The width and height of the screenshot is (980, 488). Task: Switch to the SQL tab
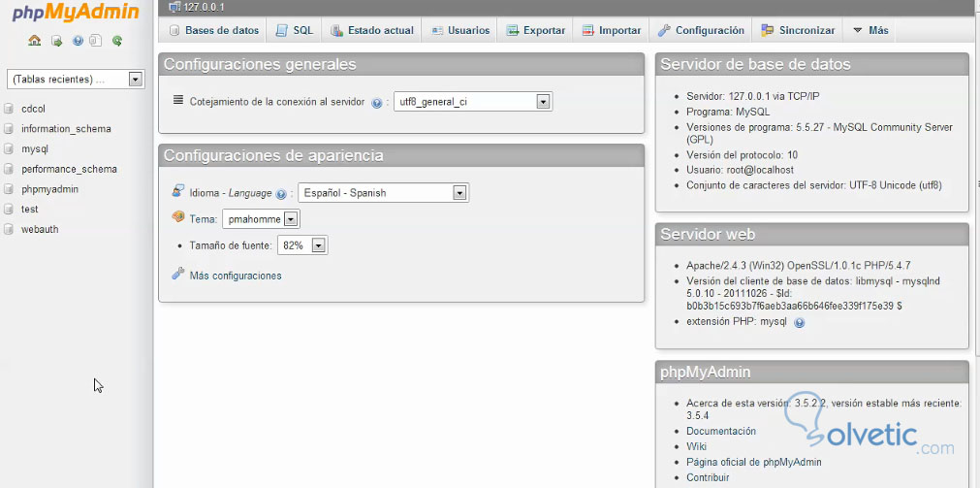coord(295,30)
